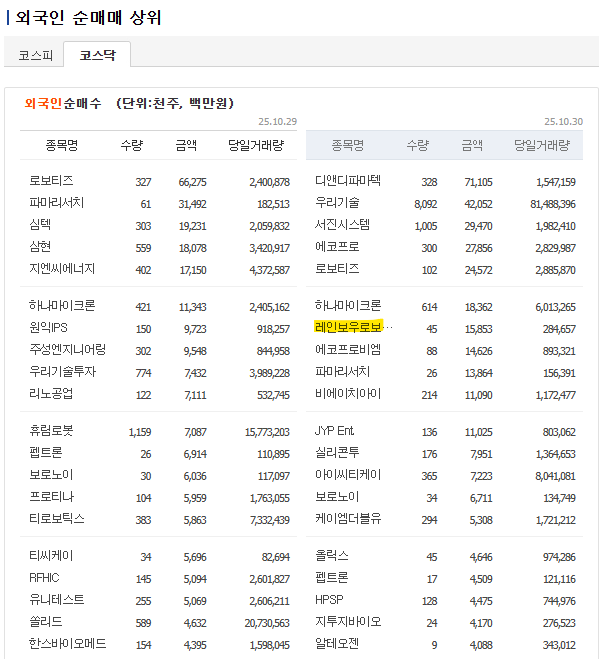The width and height of the screenshot is (600, 659).
Task: Click 8,092 quantity for 우리기술
Action: point(426,204)
